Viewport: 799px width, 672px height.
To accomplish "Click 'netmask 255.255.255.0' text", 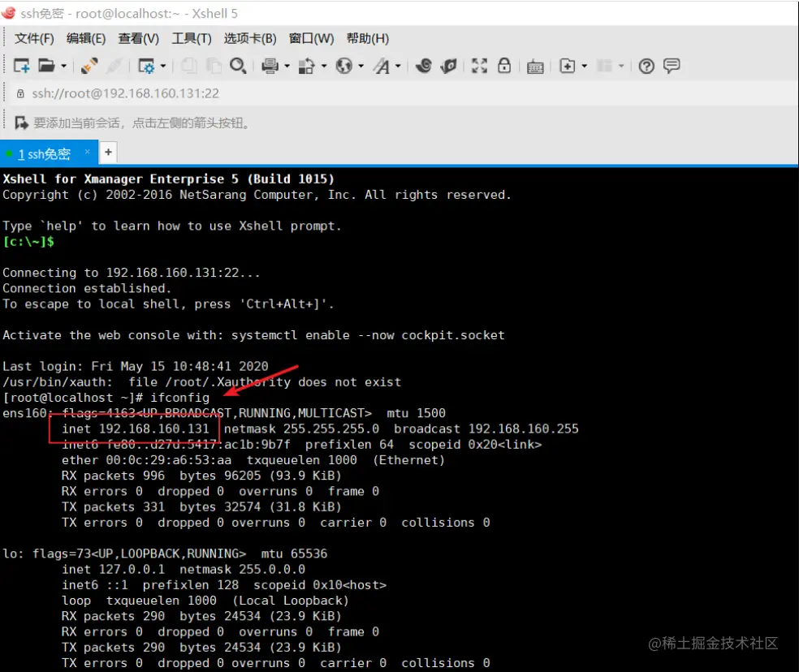I will (x=302, y=429).
